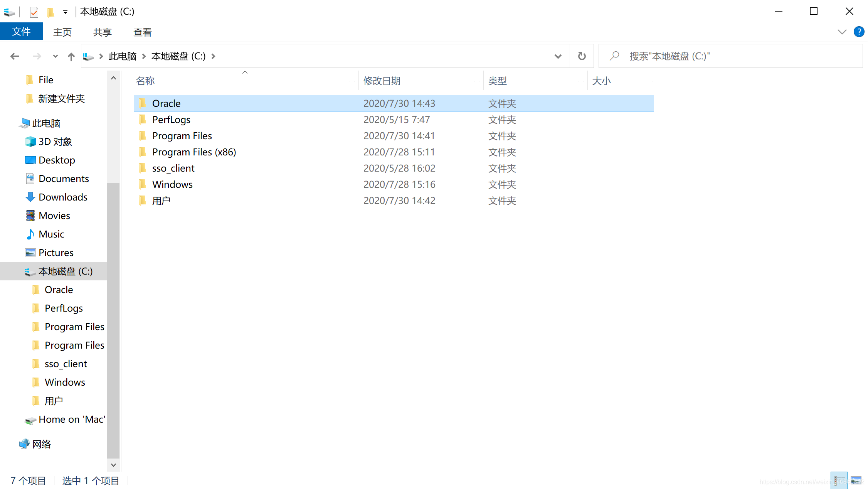The width and height of the screenshot is (868, 489).
Task: Customize Quick Access Toolbar dropdown arrow
Action: (65, 12)
